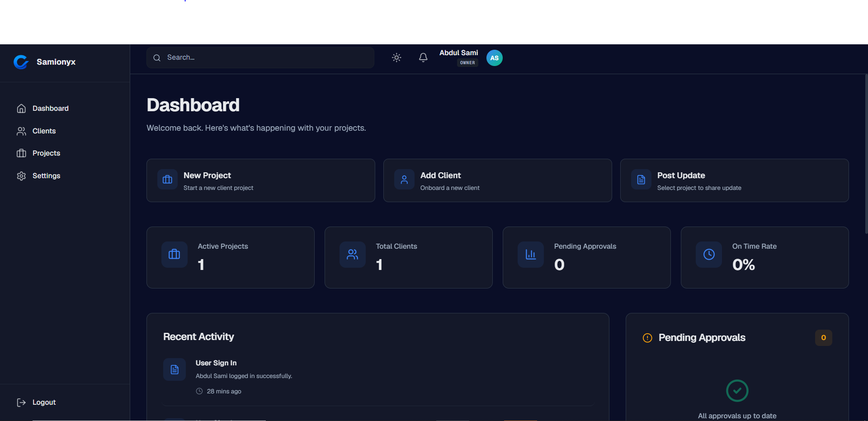Screen dimensions: 868x421
Task: Click the Settings gear icon
Action: pos(21,176)
